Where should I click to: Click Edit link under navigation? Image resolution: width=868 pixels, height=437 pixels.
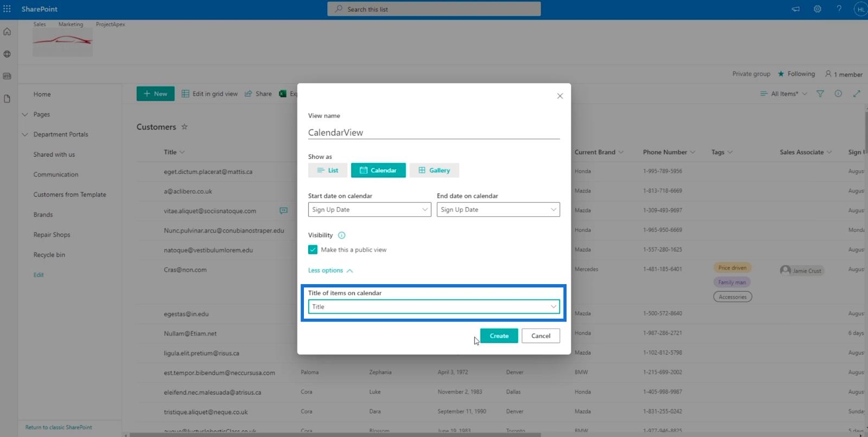(x=39, y=275)
